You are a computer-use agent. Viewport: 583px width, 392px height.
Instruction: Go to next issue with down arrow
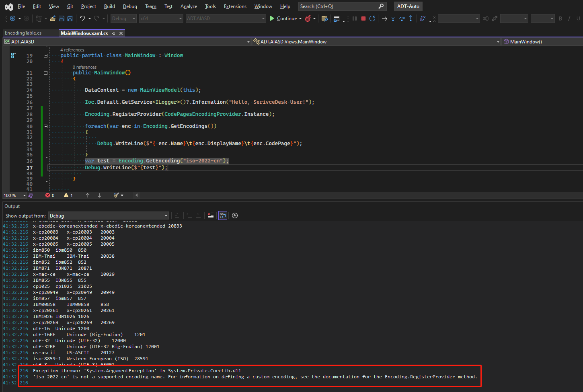coord(99,195)
